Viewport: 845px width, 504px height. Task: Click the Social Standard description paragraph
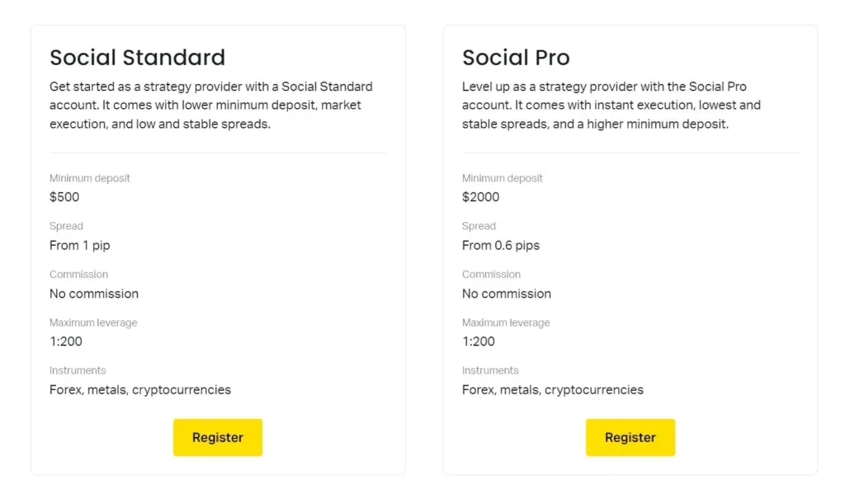coord(211,105)
